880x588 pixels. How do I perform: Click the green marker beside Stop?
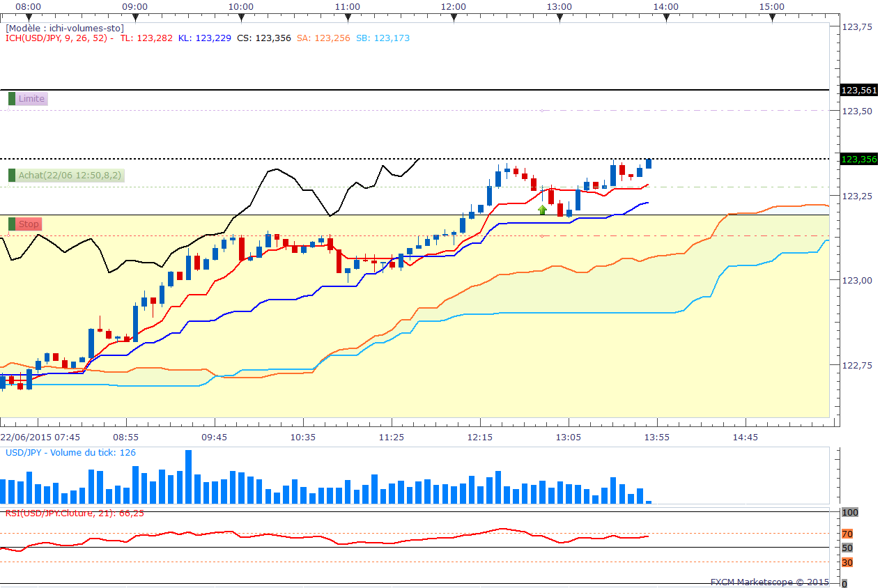11,224
